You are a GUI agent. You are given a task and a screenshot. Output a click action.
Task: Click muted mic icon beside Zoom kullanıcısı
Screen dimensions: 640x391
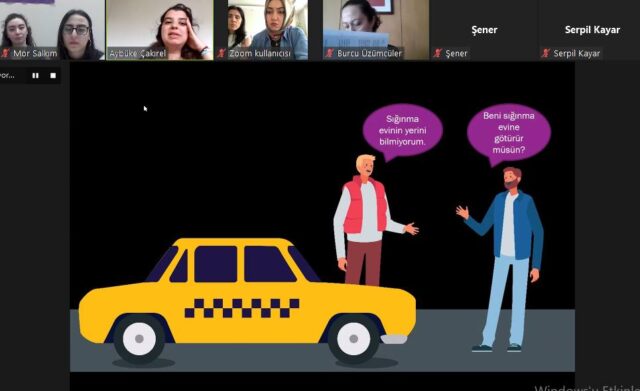tap(222, 53)
